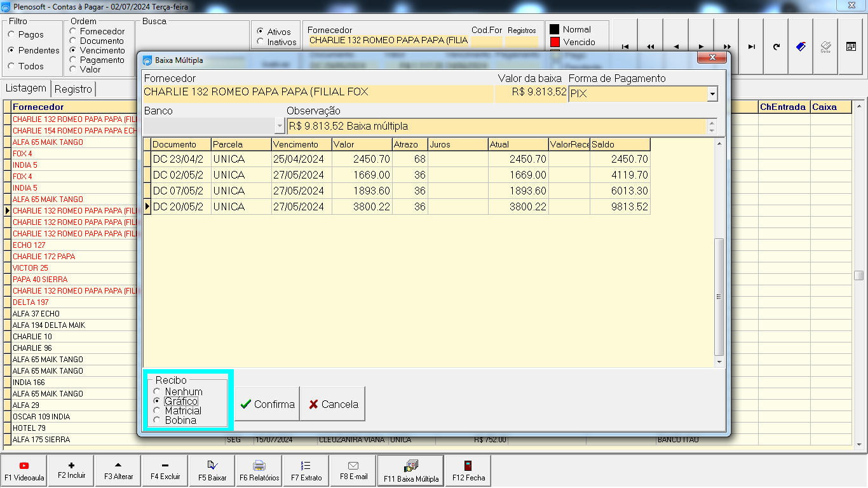The height and width of the screenshot is (488, 868).
Task: Order list by Documento
Action: 97,41
